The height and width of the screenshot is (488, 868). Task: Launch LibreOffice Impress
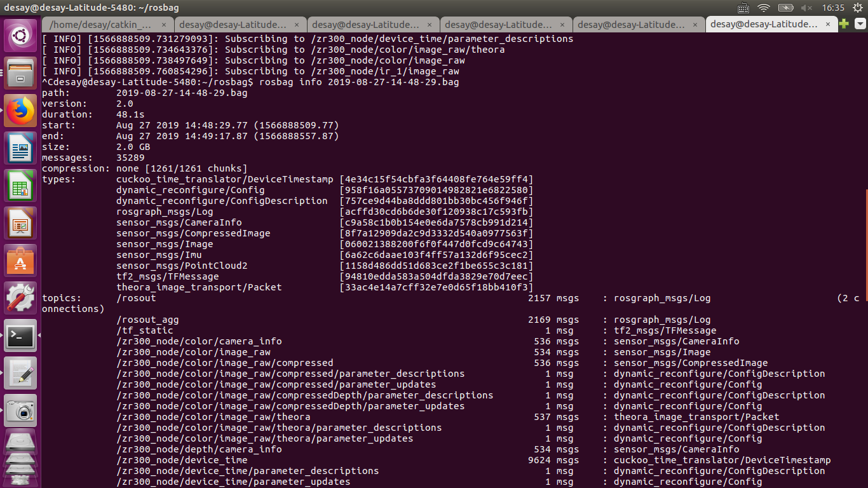pyautogui.click(x=20, y=223)
